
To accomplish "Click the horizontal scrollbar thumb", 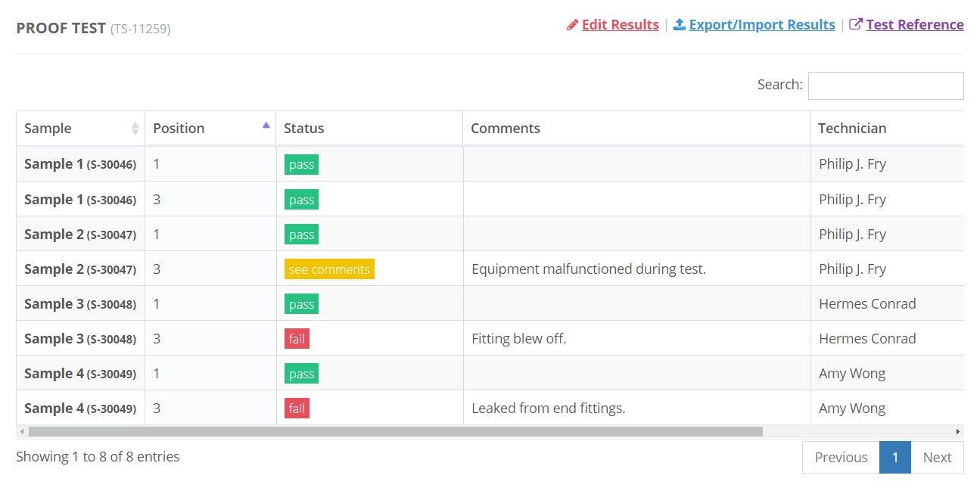I will click(x=395, y=432).
